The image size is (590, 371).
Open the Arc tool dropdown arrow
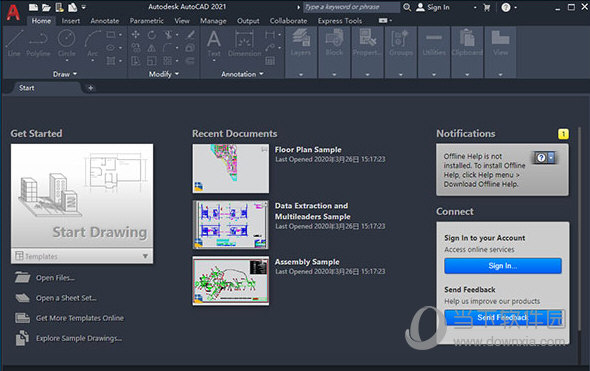(x=93, y=61)
